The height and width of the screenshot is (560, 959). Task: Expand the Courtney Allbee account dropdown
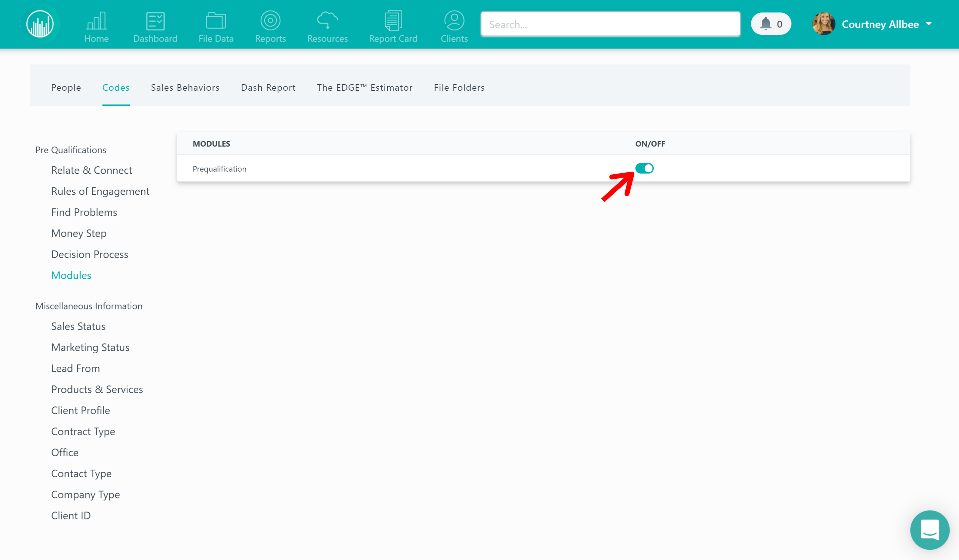point(929,24)
